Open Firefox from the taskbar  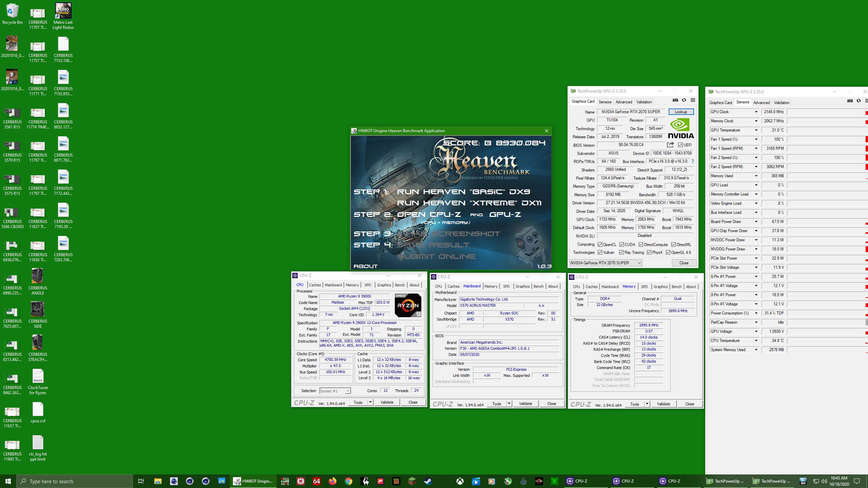333,481
